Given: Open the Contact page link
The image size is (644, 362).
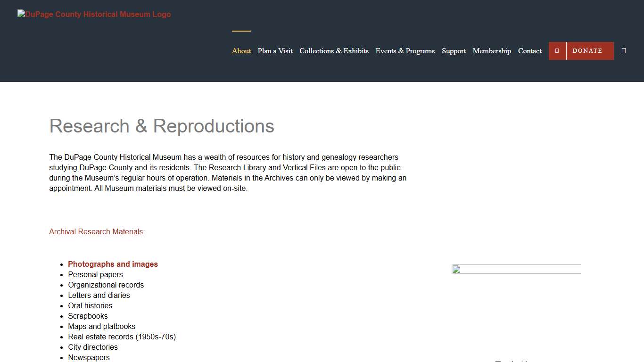Looking at the screenshot, I should 529,51.
